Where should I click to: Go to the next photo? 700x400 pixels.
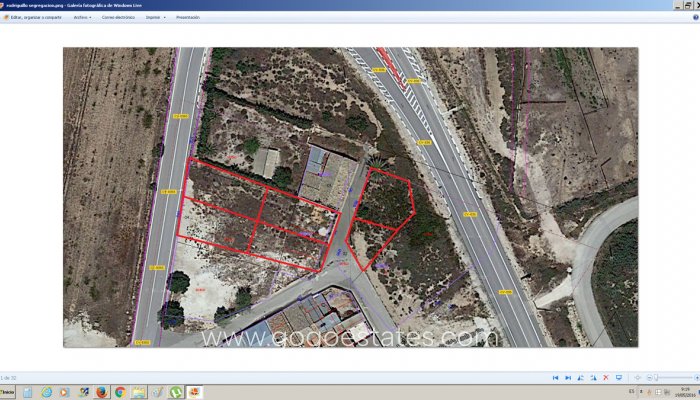[x=567, y=377]
